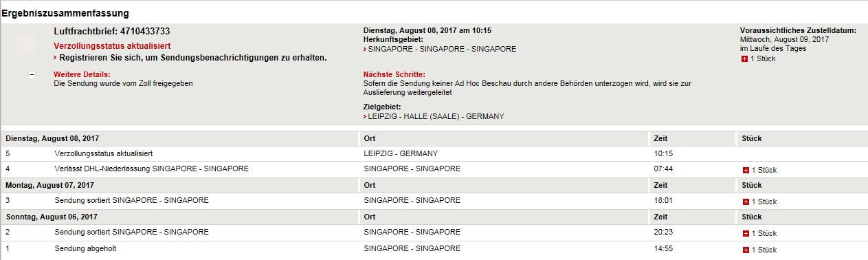Click the Montag, August 07, 2017 date header

coord(49,185)
